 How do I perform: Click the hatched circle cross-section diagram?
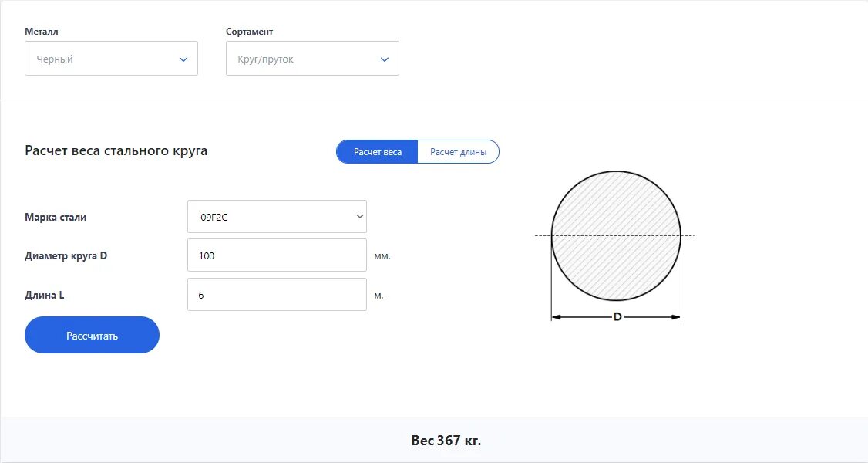pos(616,235)
